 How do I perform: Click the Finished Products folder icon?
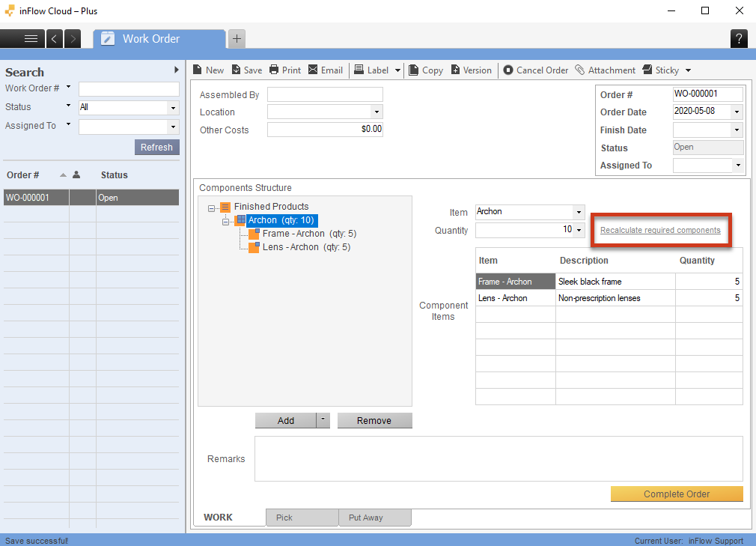(225, 207)
